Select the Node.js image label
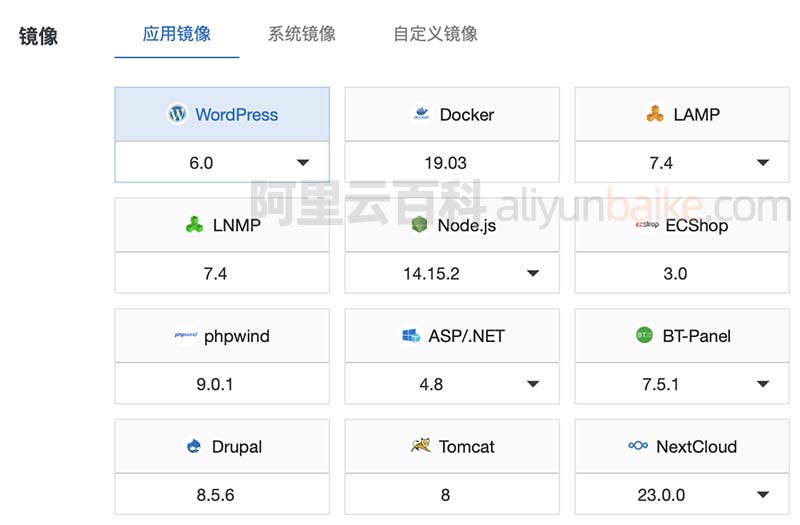The image size is (800, 525). tap(467, 225)
